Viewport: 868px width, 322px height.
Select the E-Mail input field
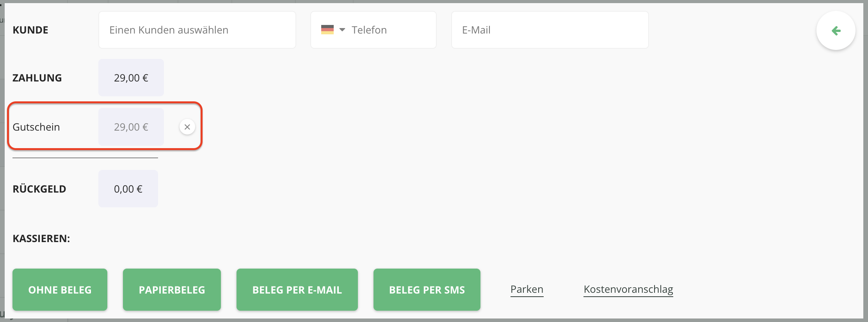[x=550, y=30]
